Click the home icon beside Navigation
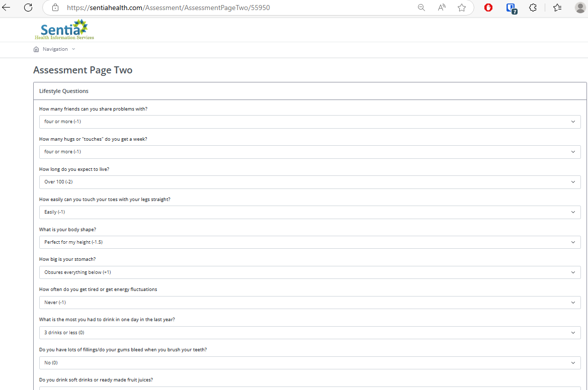Image resolution: width=588 pixels, height=390 pixels. [x=36, y=49]
